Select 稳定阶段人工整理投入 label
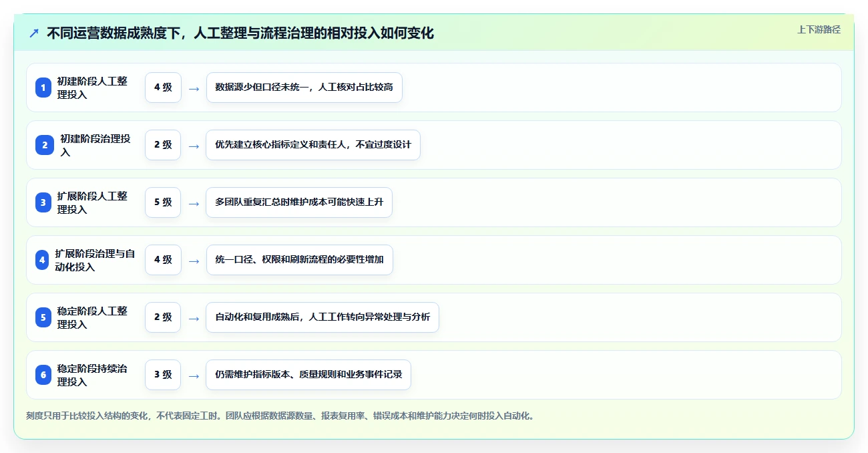The width and height of the screenshot is (868, 453). click(92, 317)
